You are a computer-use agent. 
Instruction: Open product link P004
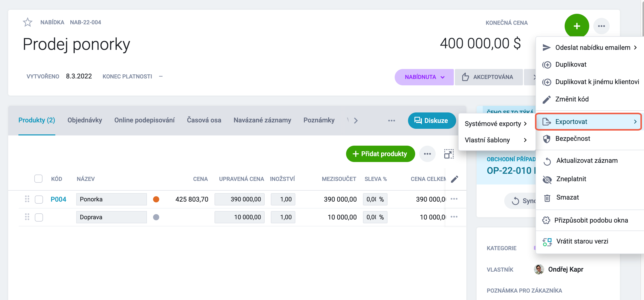pyautogui.click(x=58, y=199)
